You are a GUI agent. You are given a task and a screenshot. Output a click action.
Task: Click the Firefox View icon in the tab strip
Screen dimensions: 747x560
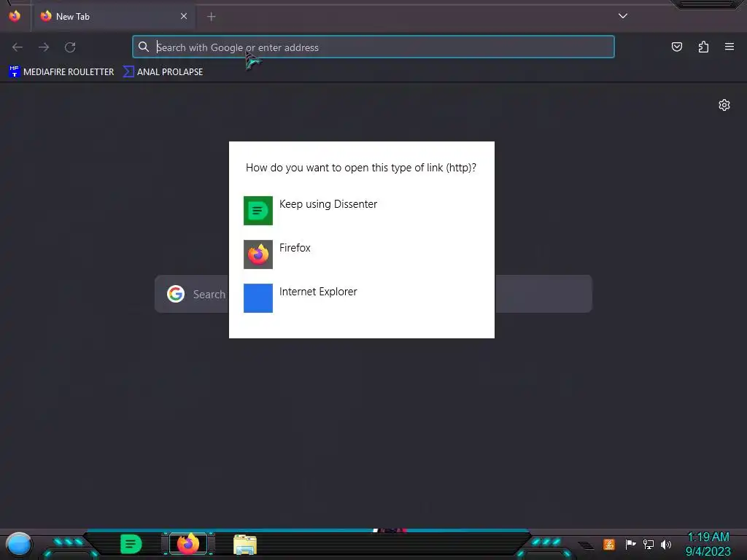click(15, 16)
